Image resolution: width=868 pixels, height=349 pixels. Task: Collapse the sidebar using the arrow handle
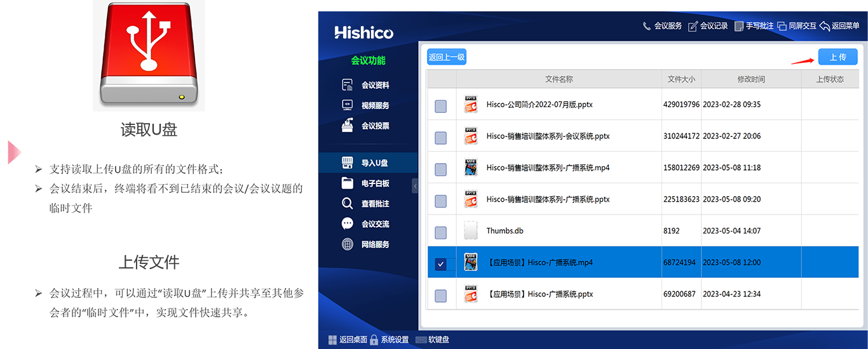click(x=415, y=186)
